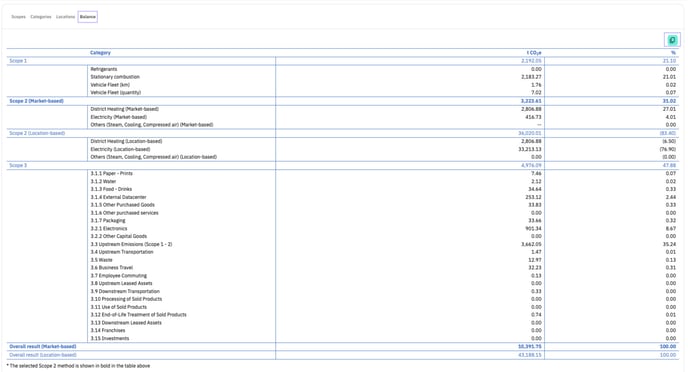
Task: Select Scope 2 (Location-based) row
Action: tap(343, 133)
